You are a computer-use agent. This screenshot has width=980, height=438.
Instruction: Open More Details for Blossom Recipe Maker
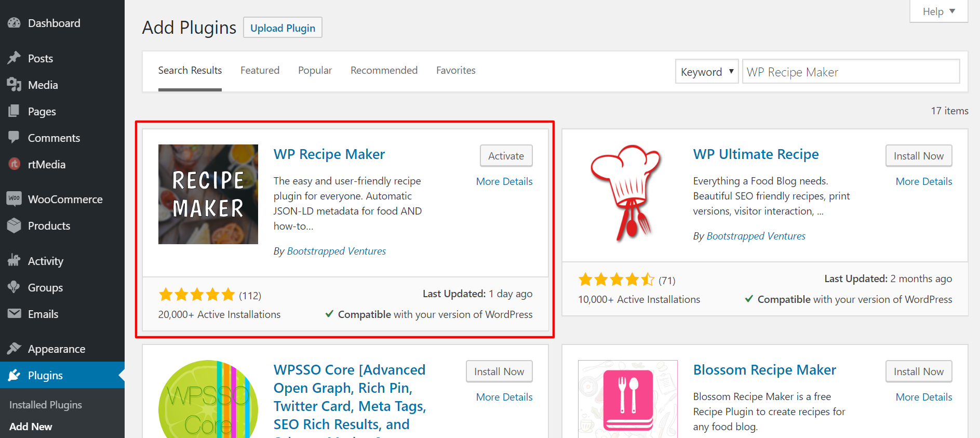click(924, 397)
